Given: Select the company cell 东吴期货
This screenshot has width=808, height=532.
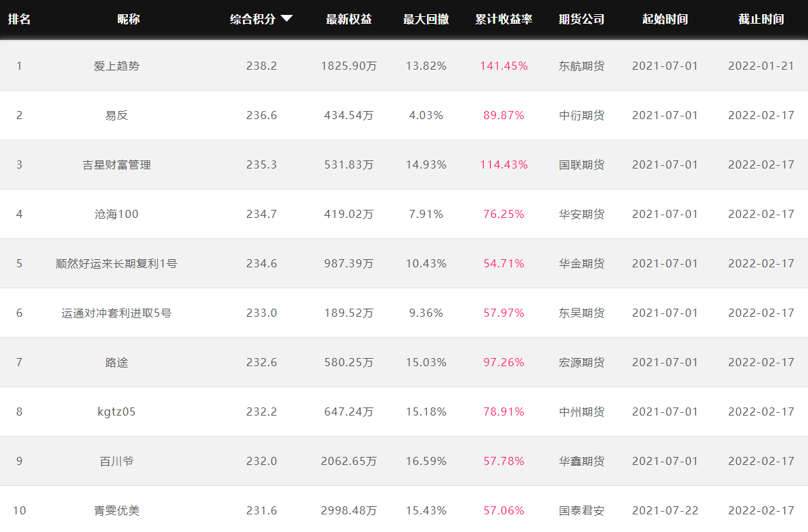Looking at the screenshot, I should (x=582, y=313).
